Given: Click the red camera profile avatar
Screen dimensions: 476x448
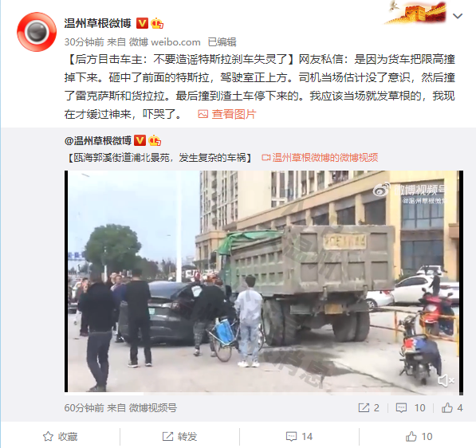Looking at the screenshot, I should point(37,32).
